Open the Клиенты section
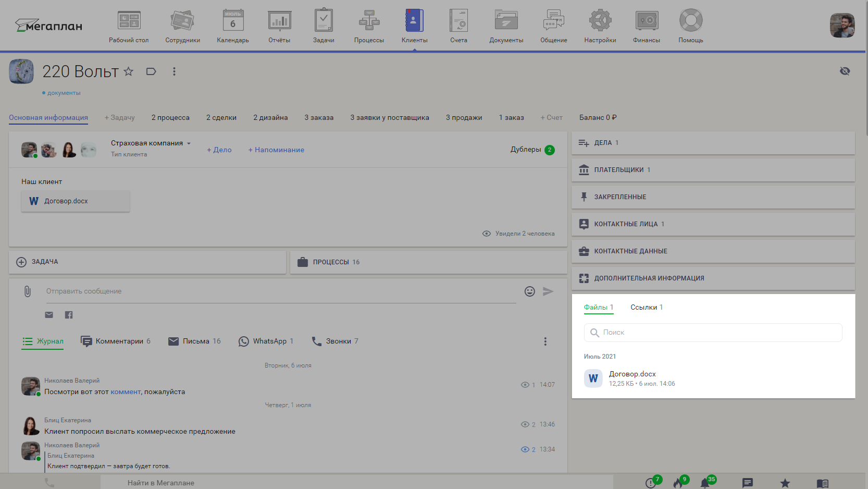The height and width of the screenshot is (489, 868). coord(414,26)
